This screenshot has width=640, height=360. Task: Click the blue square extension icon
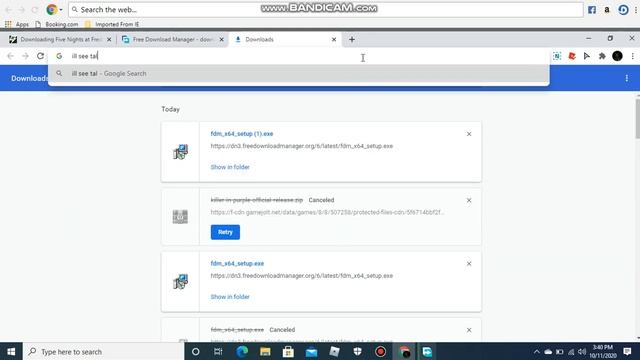[557, 56]
